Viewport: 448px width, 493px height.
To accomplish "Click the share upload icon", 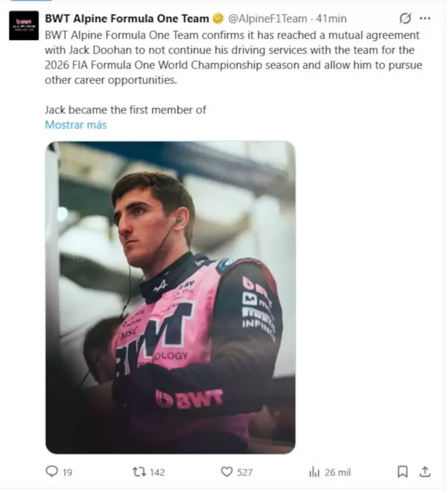I will point(425,471).
